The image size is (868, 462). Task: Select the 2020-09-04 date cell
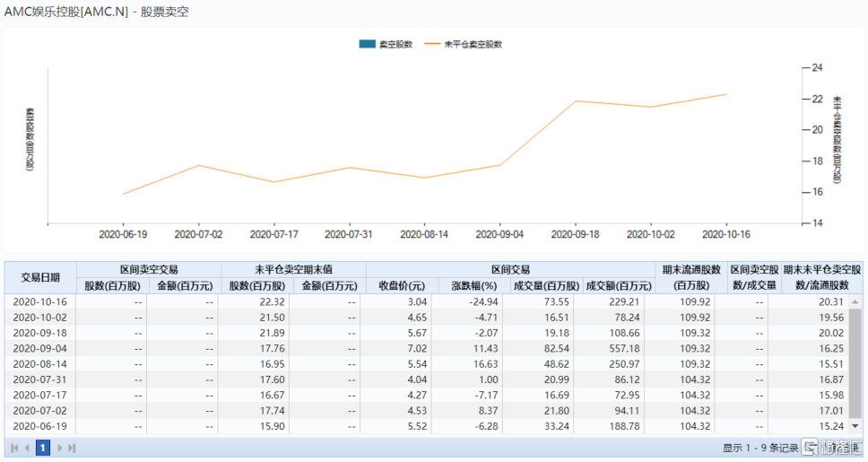coord(40,349)
